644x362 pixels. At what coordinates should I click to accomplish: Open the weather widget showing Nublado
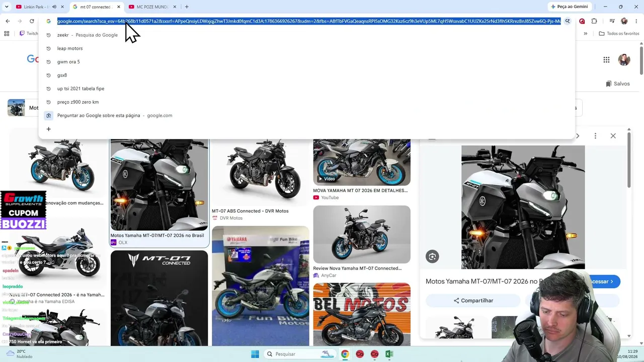click(20, 354)
